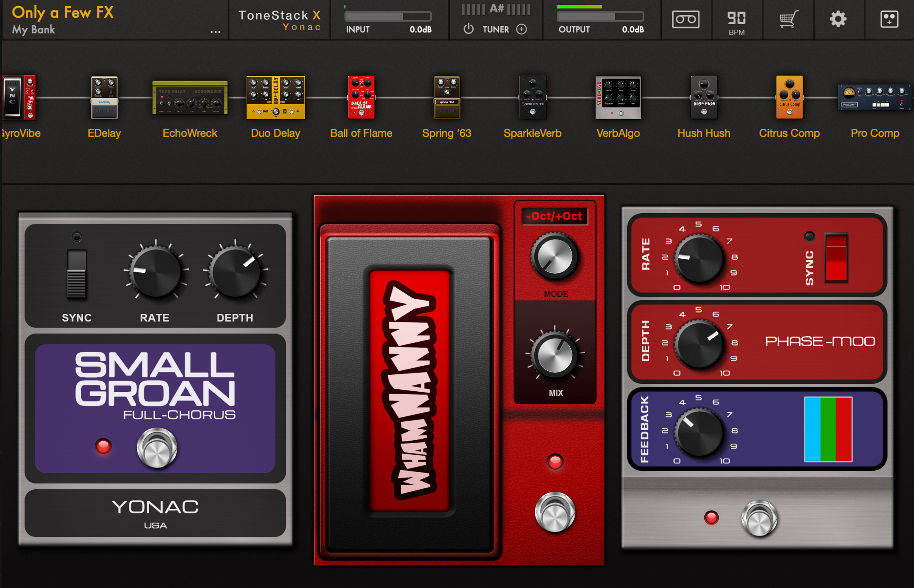Click the Small Groan red LED

point(103,446)
